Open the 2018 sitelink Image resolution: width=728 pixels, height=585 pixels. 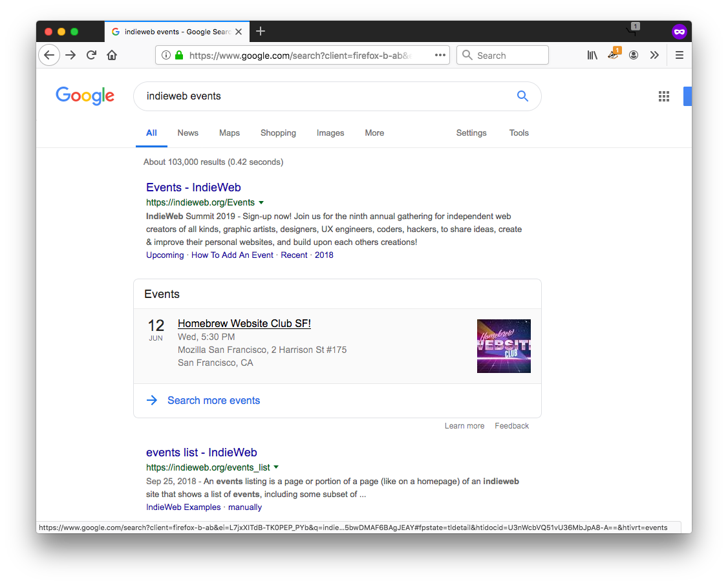point(324,255)
